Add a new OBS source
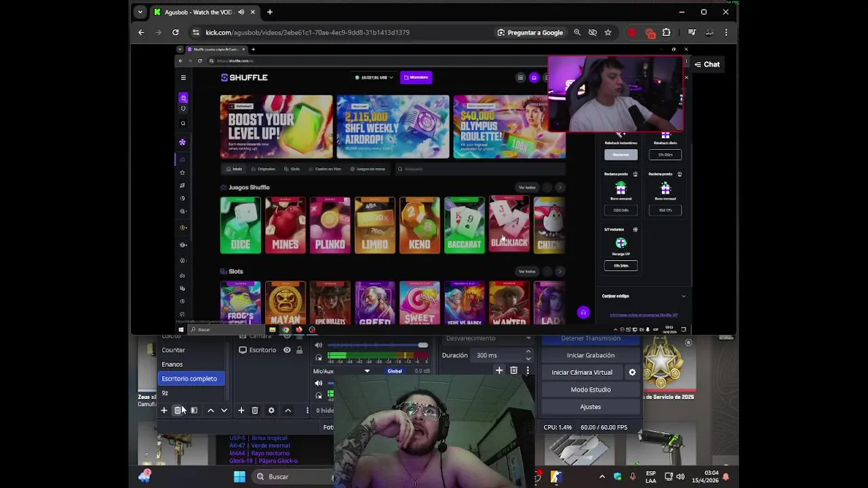Viewport: 868px width, 488px height. click(x=241, y=410)
